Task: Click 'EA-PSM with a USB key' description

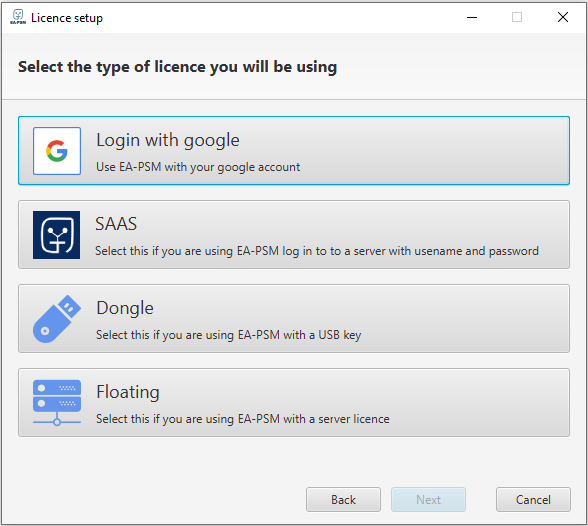Action: coord(229,335)
